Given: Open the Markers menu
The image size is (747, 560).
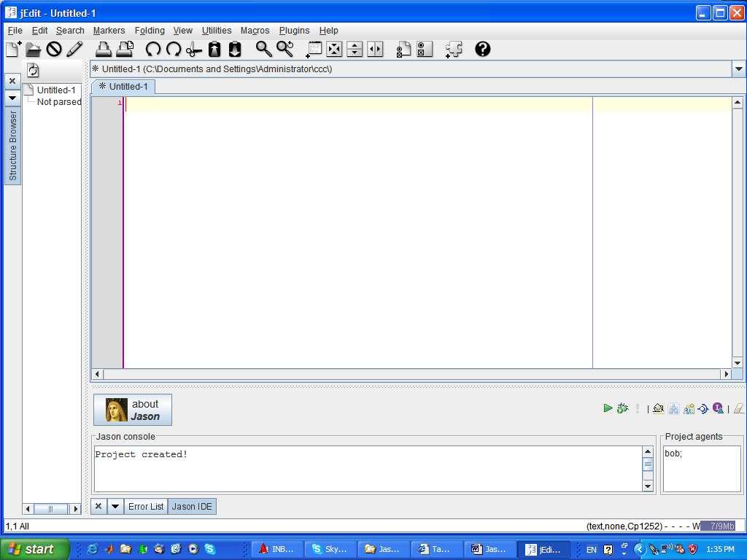Looking at the screenshot, I should click(x=109, y=31).
